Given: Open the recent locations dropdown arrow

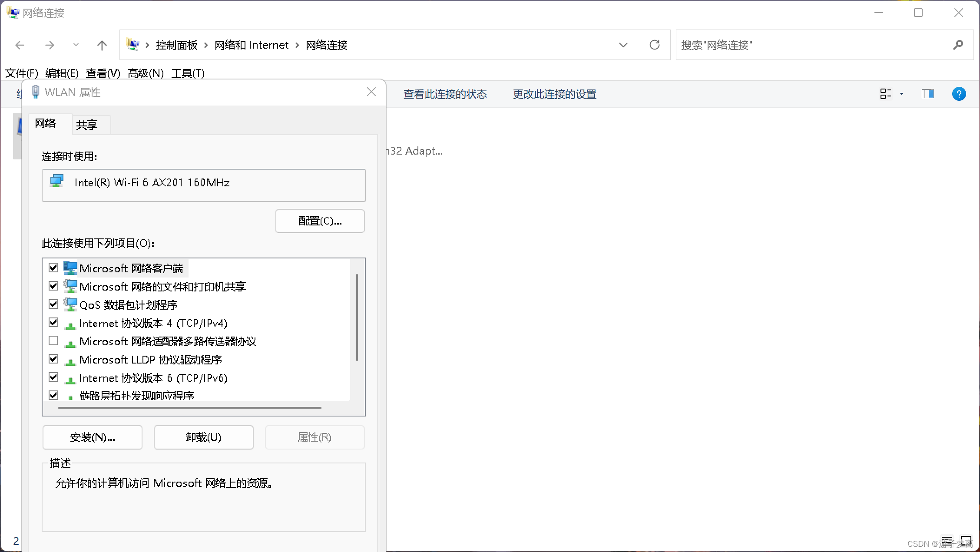Looking at the screenshot, I should [76, 45].
